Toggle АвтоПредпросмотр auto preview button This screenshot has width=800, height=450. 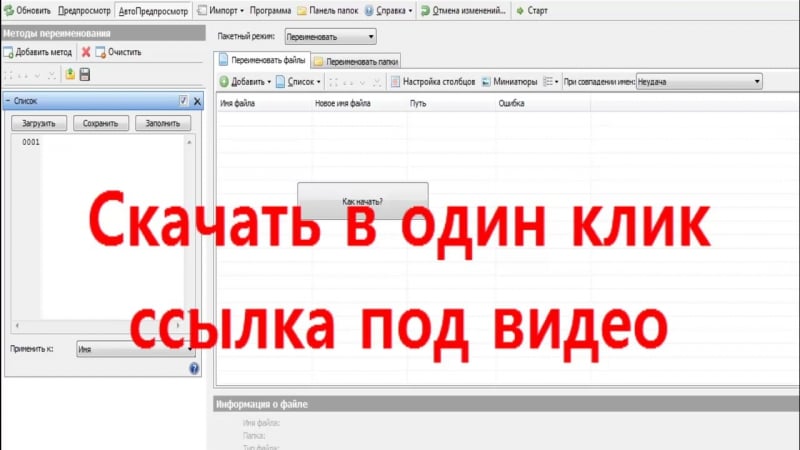coord(152,10)
